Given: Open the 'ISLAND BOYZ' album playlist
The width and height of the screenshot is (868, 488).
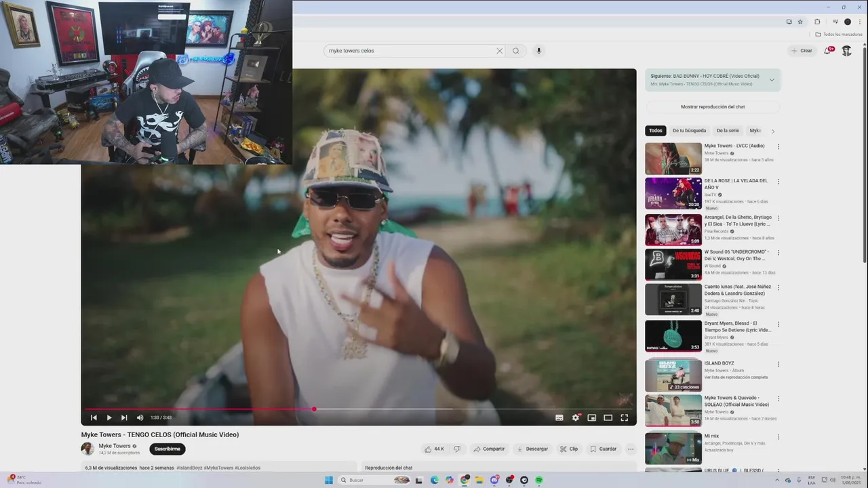Looking at the screenshot, I should 673,375.
